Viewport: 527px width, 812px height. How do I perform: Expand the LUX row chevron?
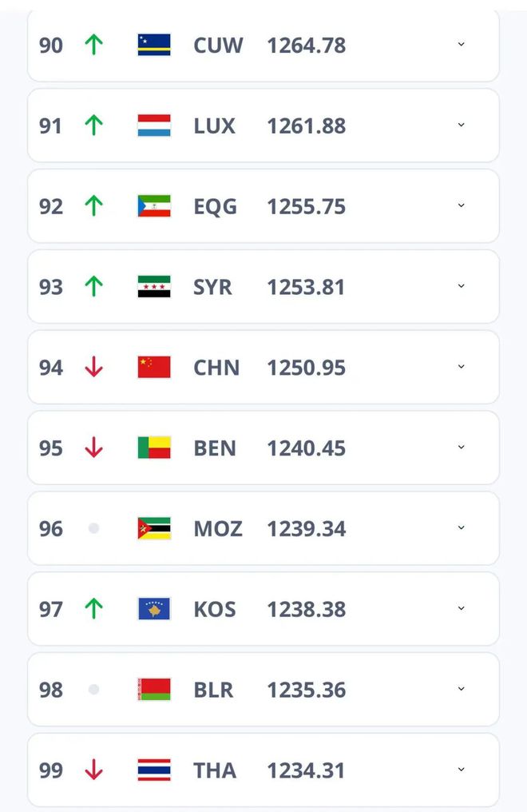pyautogui.click(x=461, y=125)
